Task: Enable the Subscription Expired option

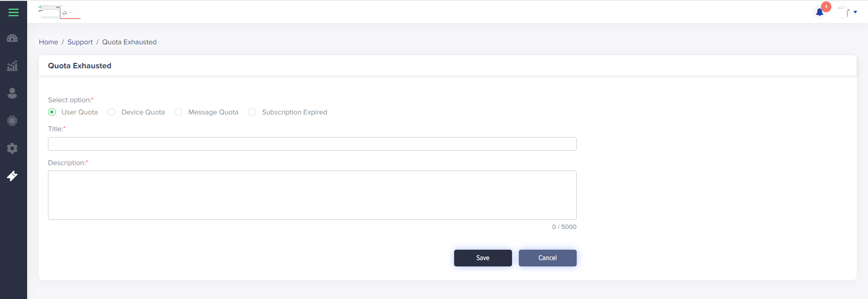Action: [252, 112]
